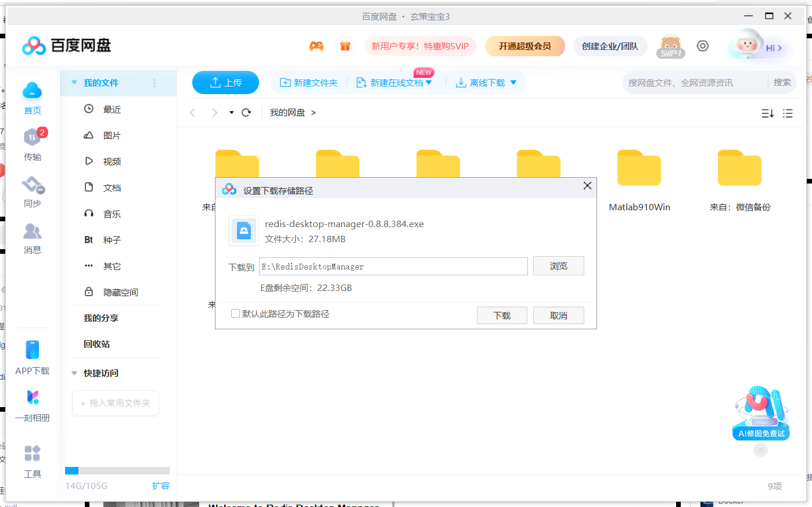
Task: Click the arrow after 我的网盘 breadcrumb
Action: coord(314,113)
